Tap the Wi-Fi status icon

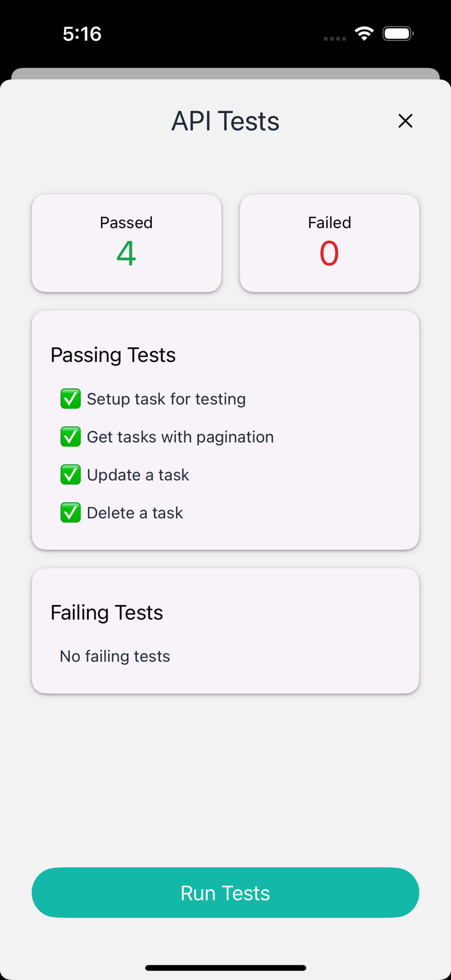click(x=364, y=33)
